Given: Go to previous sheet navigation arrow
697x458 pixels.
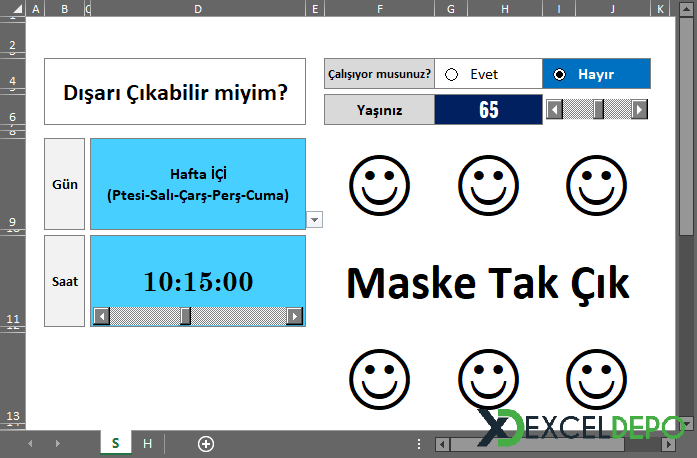Looking at the screenshot, I should tap(30, 443).
